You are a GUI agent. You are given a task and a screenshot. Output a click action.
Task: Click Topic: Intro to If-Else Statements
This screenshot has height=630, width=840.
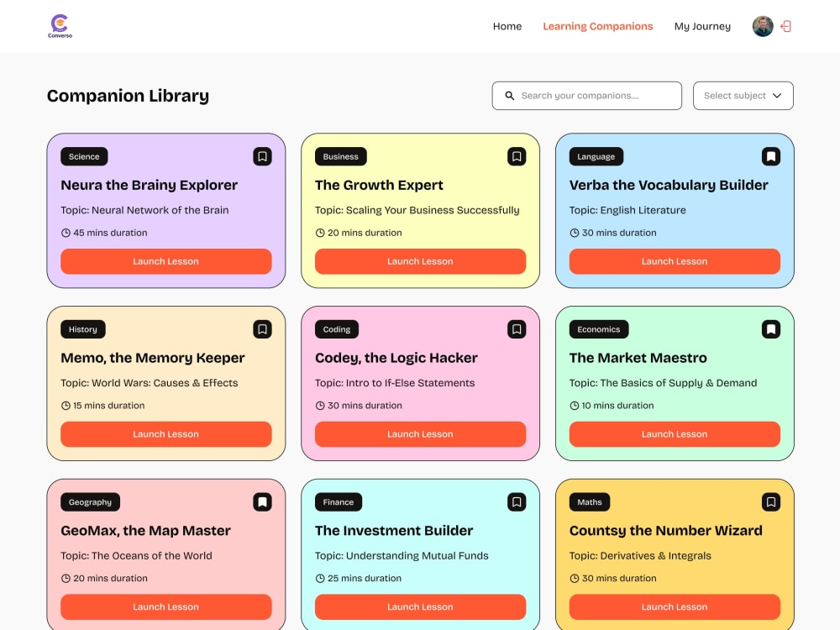(x=395, y=383)
